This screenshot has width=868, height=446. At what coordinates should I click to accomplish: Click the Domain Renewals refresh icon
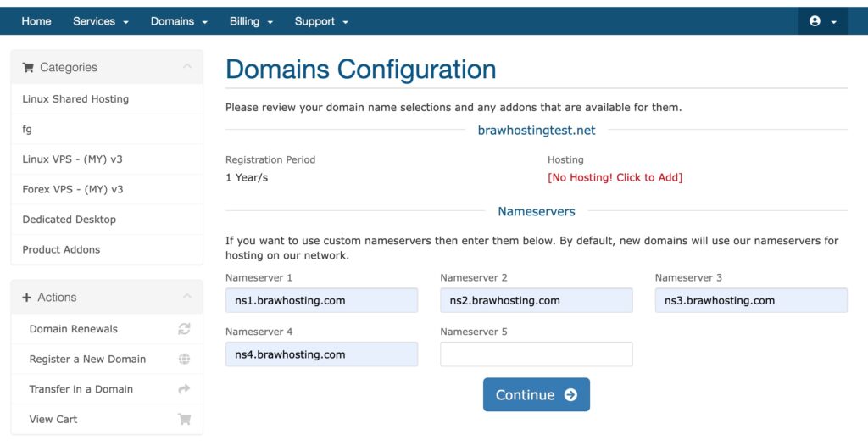click(x=184, y=328)
